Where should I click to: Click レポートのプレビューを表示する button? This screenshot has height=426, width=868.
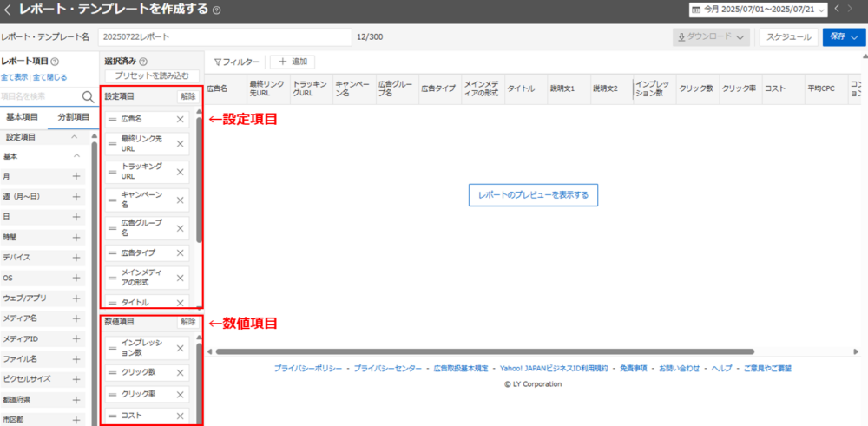click(533, 194)
